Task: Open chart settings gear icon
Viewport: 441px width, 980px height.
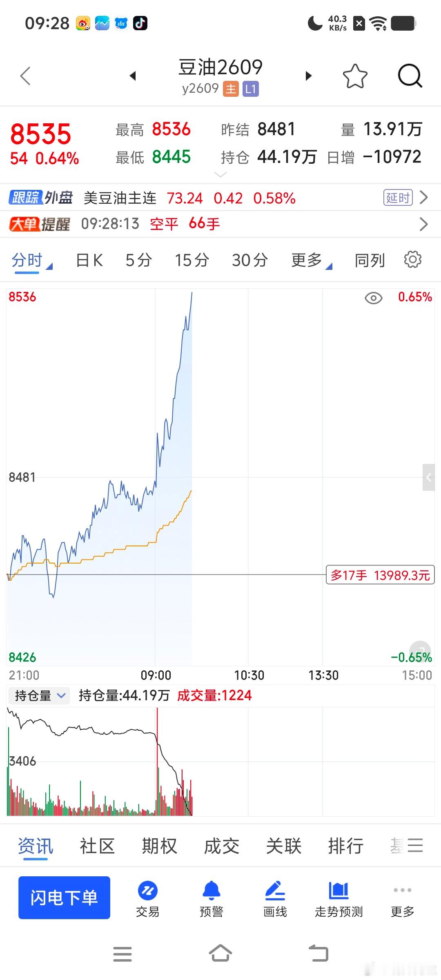Action: [x=412, y=260]
